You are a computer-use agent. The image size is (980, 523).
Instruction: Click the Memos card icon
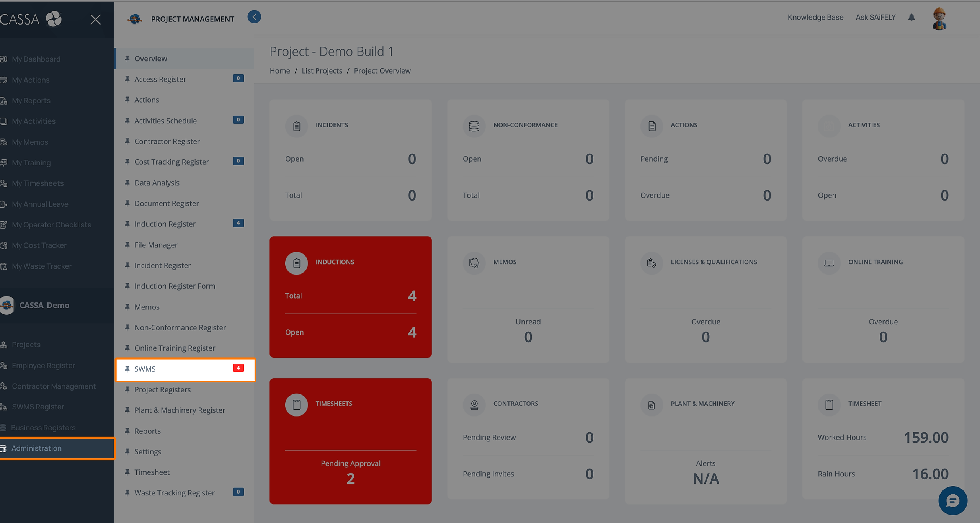point(474,263)
